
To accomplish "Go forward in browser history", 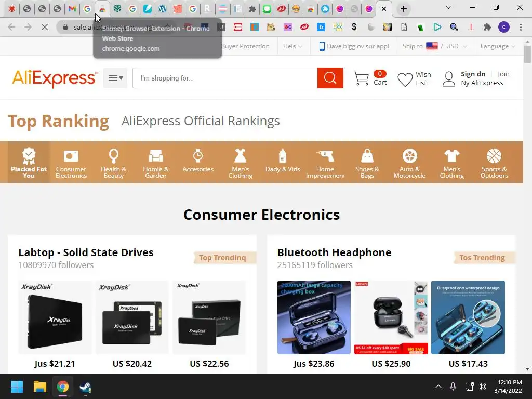I will tap(28, 27).
